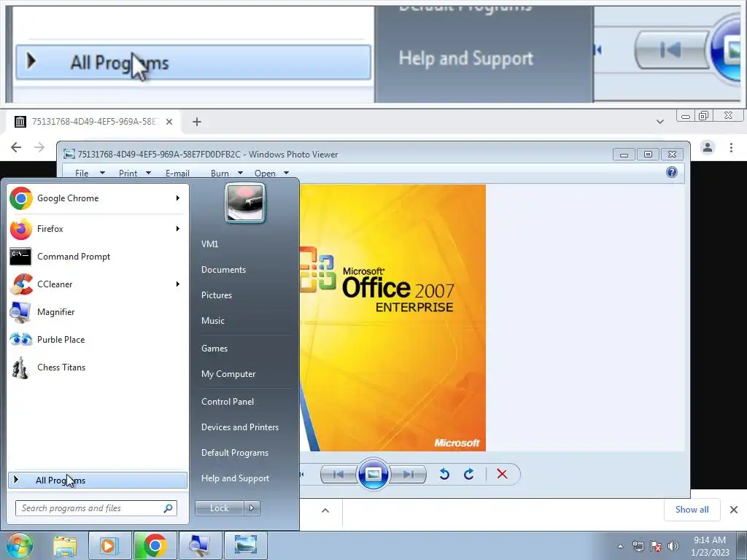Open Google Chrome from Start menu
The width and height of the screenshot is (747, 560).
[x=97, y=198]
